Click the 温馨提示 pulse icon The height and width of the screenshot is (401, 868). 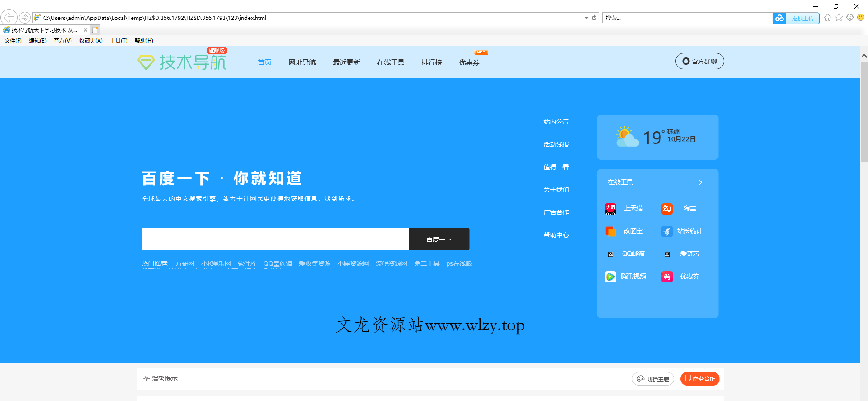(146, 378)
